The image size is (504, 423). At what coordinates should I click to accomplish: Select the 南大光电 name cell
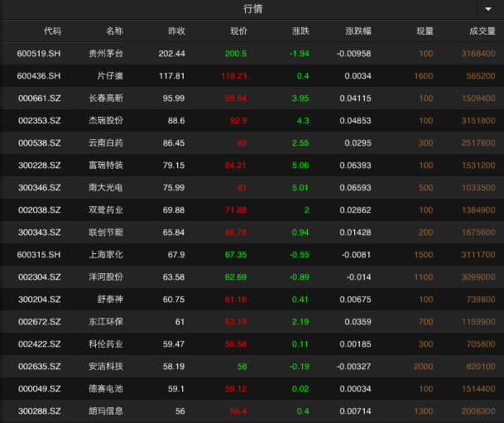[x=106, y=187]
